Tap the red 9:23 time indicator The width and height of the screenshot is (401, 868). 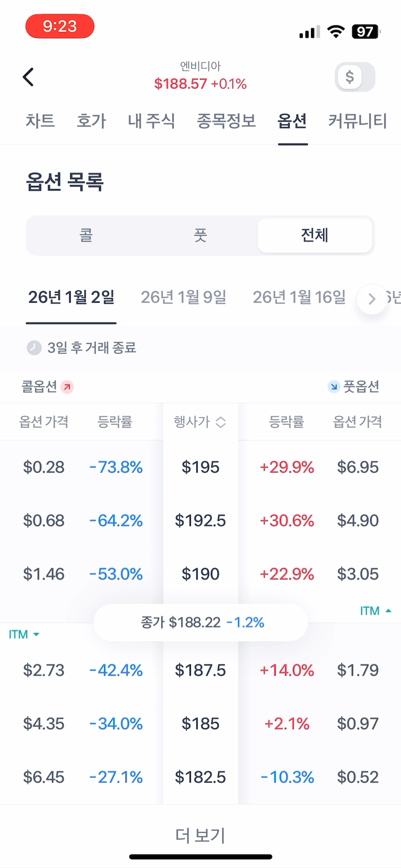60,26
